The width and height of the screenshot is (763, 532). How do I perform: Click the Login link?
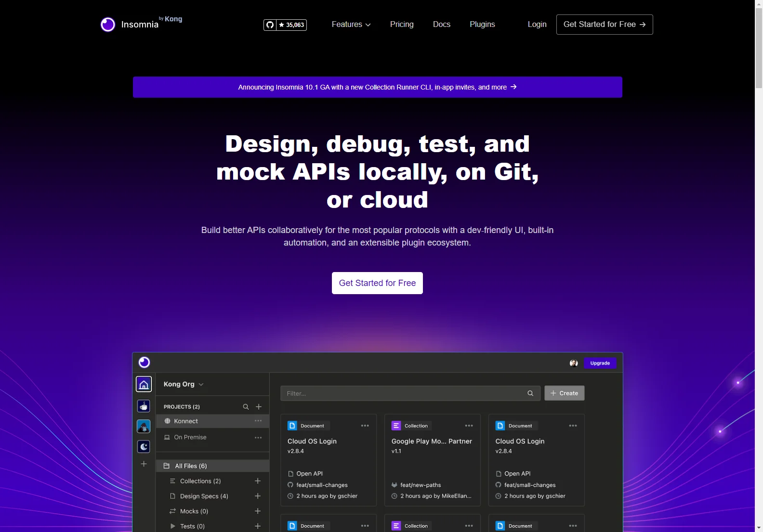537,24
